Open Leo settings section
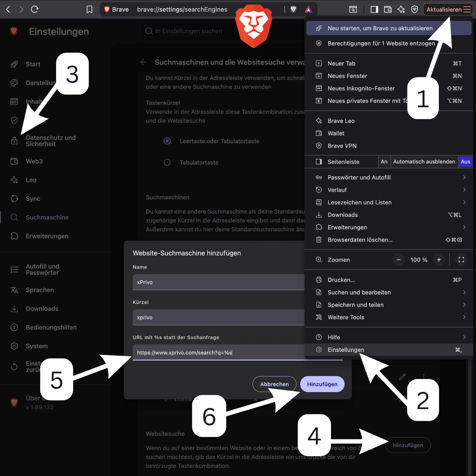This screenshot has height=476, width=476. coord(31,180)
